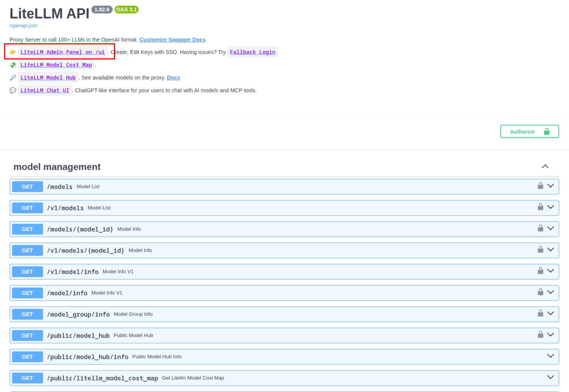
Task: Open the LiteLLM Model Cost Map link
Action: pyautogui.click(x=56, y=65)
